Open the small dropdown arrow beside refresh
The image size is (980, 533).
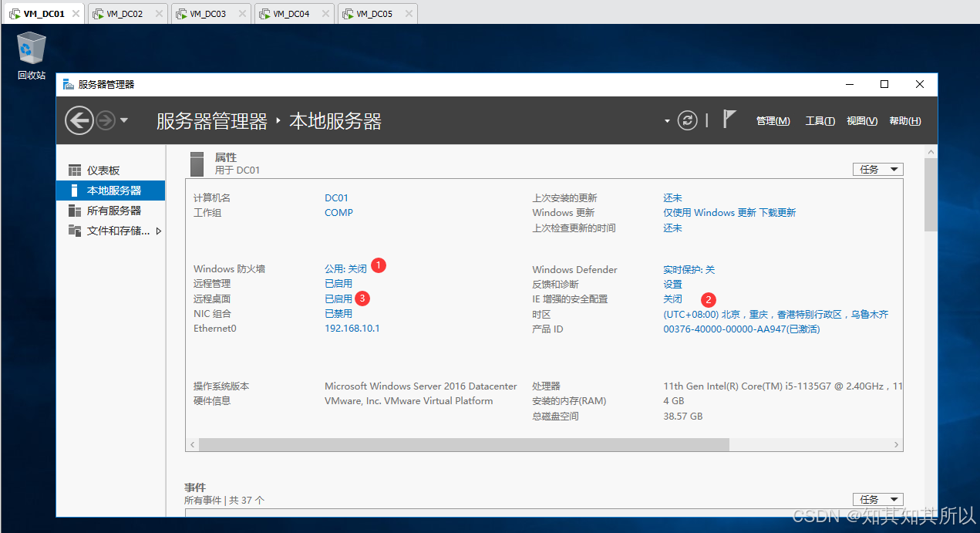[x=668, y=122]
